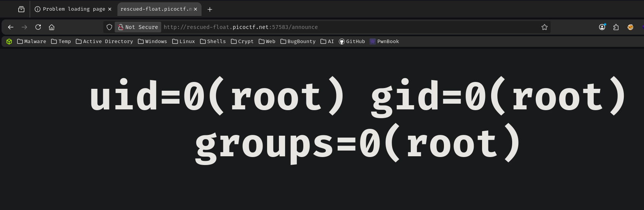644x210 pixels.
Task: Open the Firefox account menu
Action: coord(602,27)
